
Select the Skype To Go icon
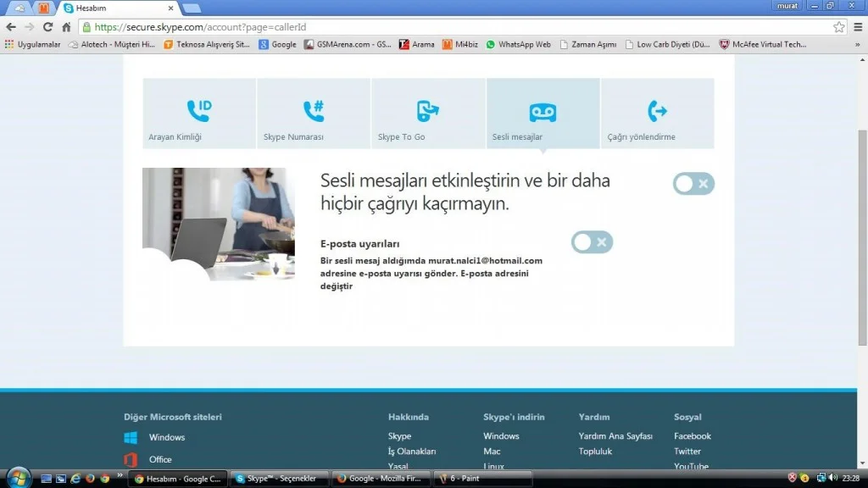tap(428, 111)
